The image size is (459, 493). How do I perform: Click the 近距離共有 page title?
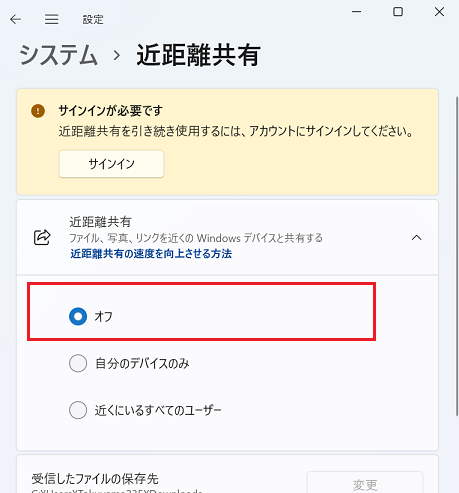[x=199, y=55]
